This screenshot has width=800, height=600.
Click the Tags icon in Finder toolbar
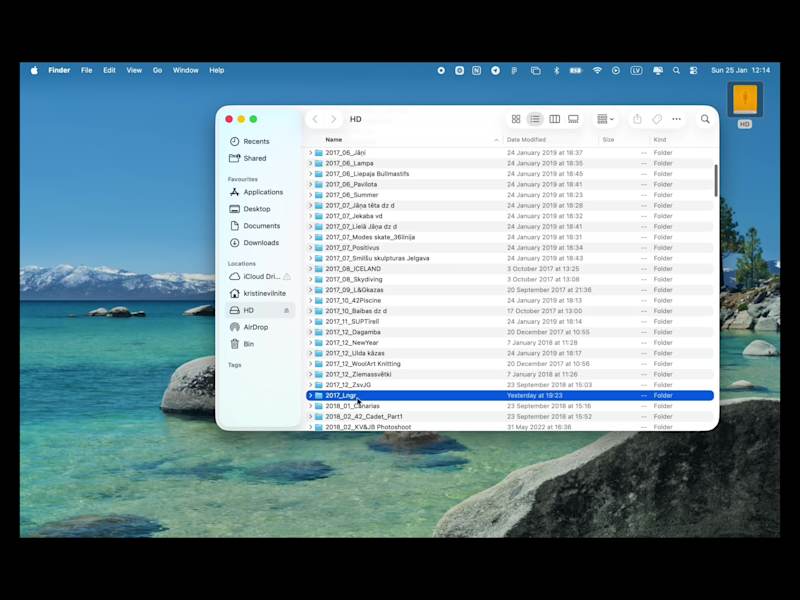coord(657,119)
